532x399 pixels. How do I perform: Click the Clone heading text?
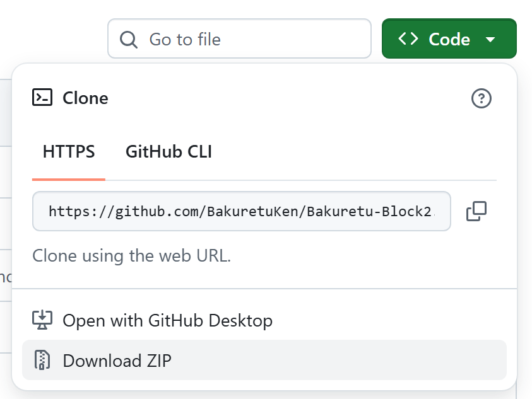click(x=85, y=98)
